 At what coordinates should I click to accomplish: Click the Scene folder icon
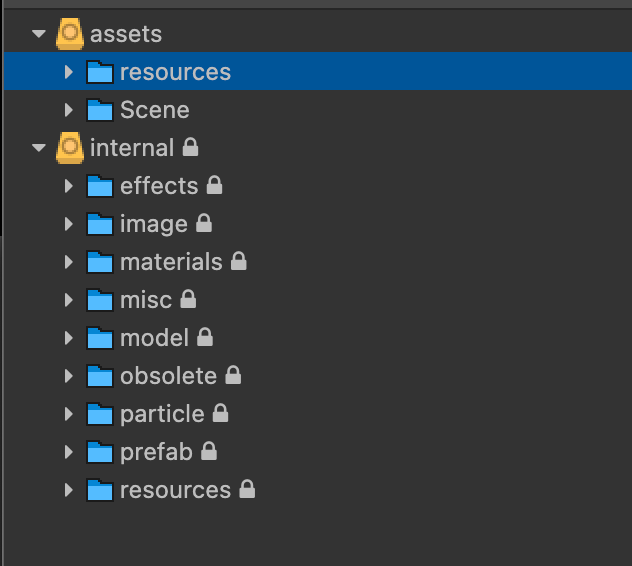(100, 110)
